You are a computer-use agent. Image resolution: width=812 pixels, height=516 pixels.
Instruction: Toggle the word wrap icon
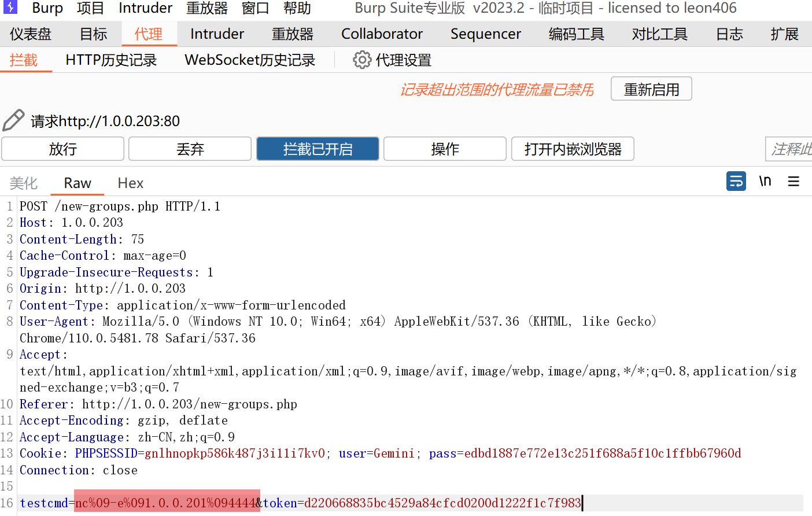(x=736, y=181)
